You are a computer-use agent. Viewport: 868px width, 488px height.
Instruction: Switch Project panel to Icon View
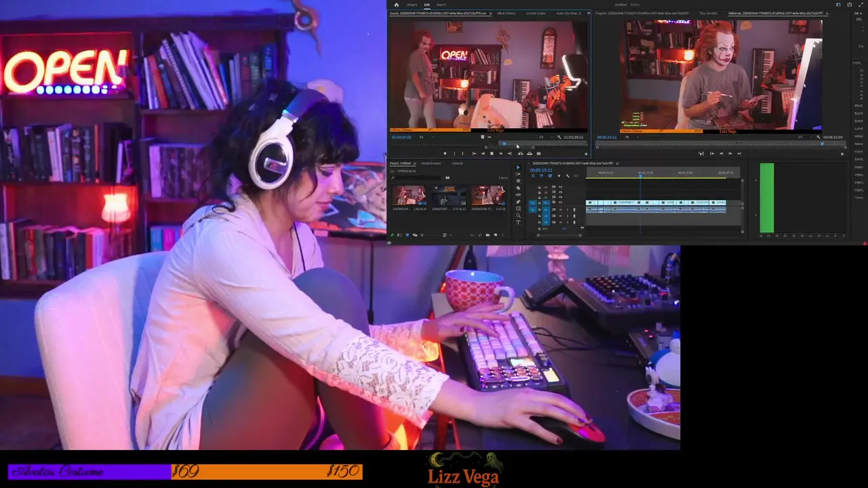[408, 235]
